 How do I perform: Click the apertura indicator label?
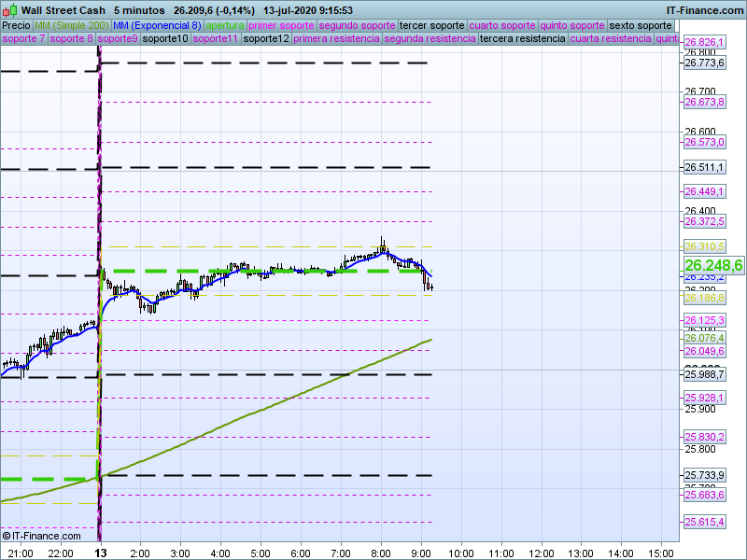[225, 25]
